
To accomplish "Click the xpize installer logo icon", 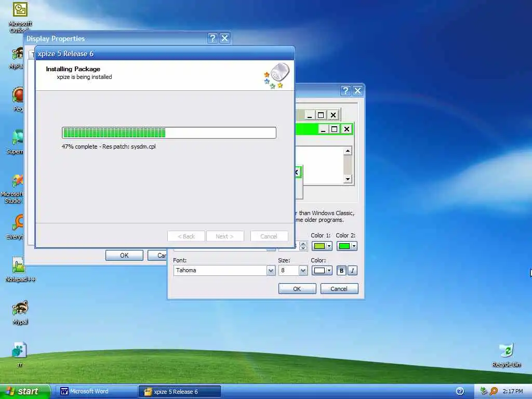I will click(276, 75).
